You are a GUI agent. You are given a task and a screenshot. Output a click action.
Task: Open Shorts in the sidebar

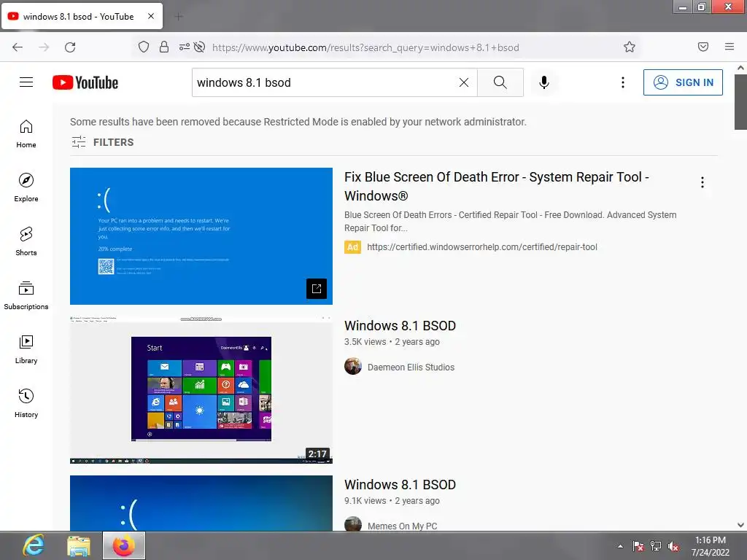click(26, 241)
